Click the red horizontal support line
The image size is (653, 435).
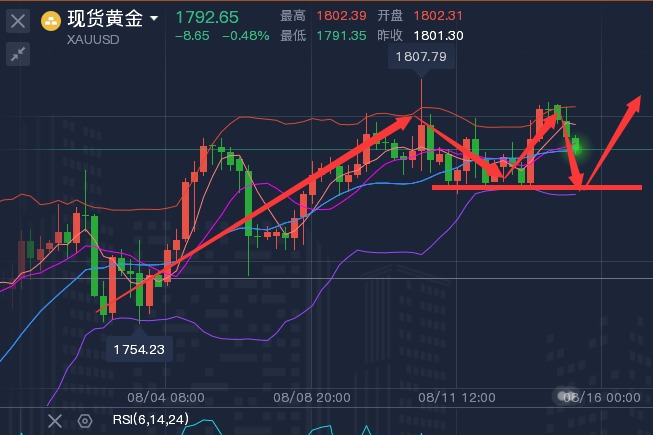click(x=536, y=187)
